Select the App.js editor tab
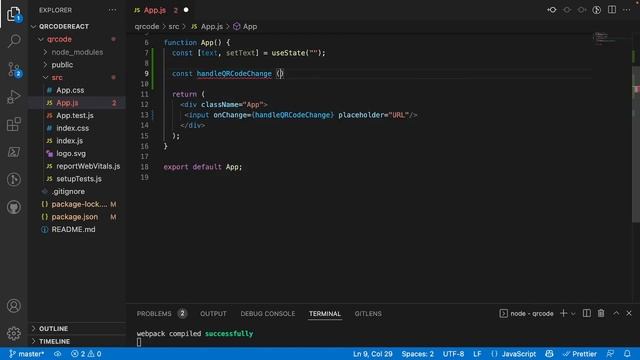640x360 pixels. pos(161,10)
